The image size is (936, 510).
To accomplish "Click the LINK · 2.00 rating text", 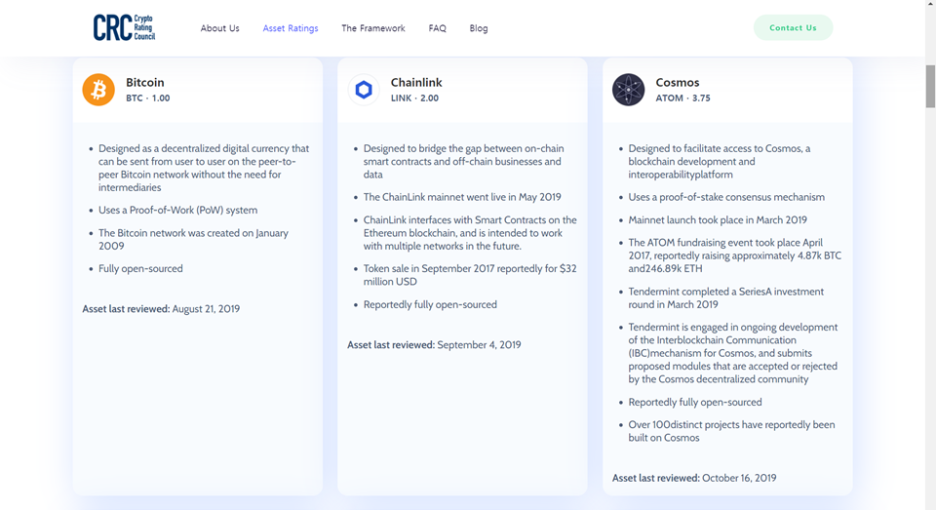I will tap(414, 98).
